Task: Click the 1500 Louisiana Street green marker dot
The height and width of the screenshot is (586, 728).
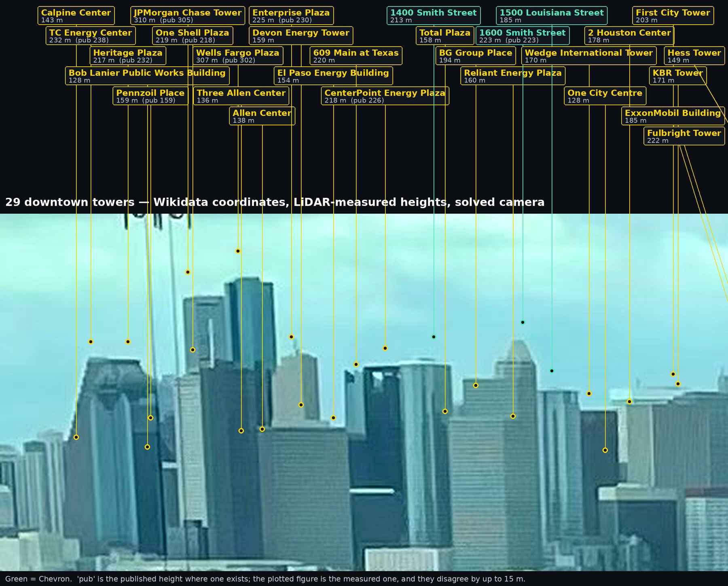Action: (x=552, y=371)
